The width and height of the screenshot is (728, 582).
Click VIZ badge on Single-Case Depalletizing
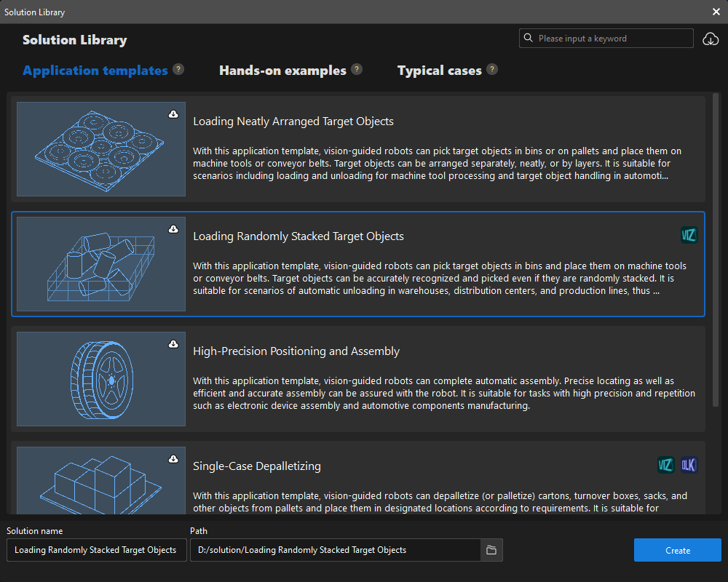click(x=665, y=465)
